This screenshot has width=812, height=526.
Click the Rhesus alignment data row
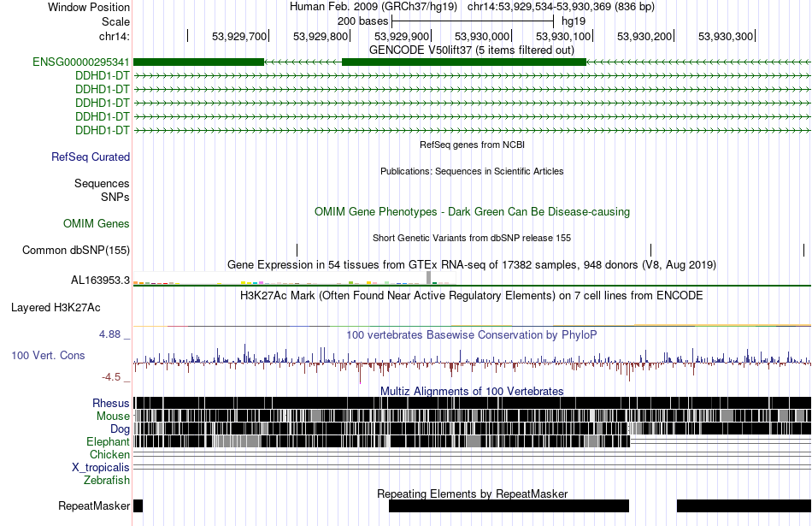(x=473, y=403)
